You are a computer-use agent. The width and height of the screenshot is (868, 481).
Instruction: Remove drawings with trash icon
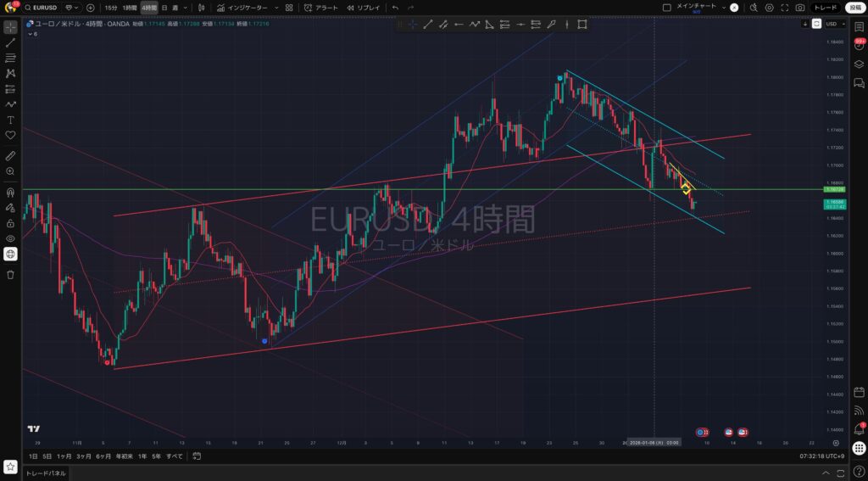pyautogui.click(x=10, y=275)
